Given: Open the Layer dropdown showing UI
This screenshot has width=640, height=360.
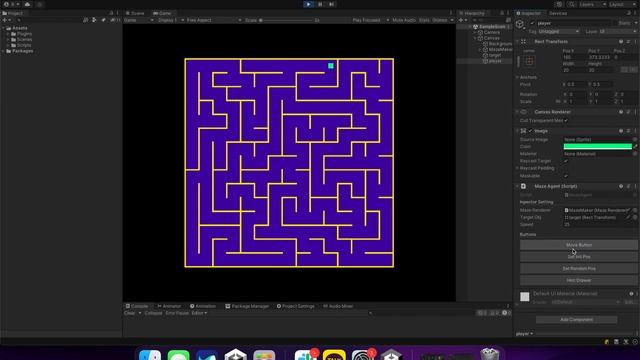Looking at the screenshot, I should [618, 31].
